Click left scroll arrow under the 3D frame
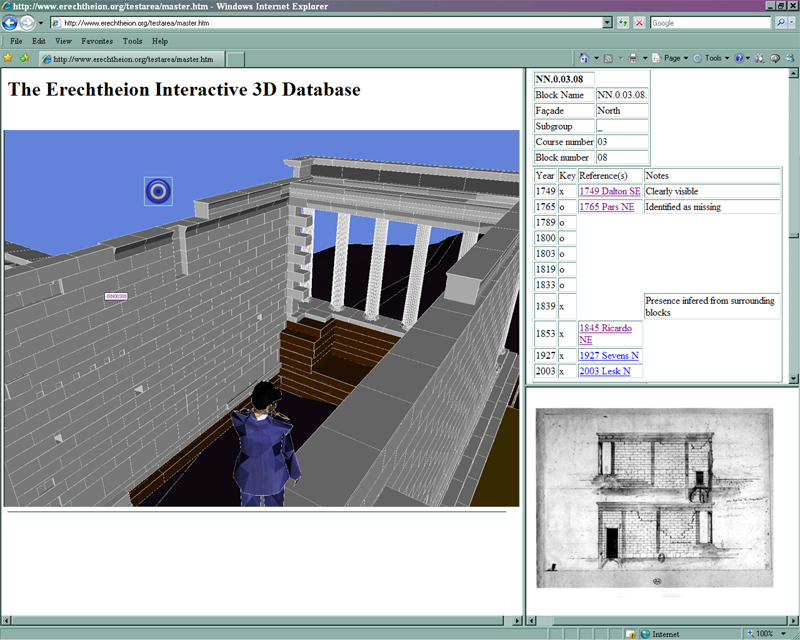Screen dimensions: 800x640 (x=7, y=621)
